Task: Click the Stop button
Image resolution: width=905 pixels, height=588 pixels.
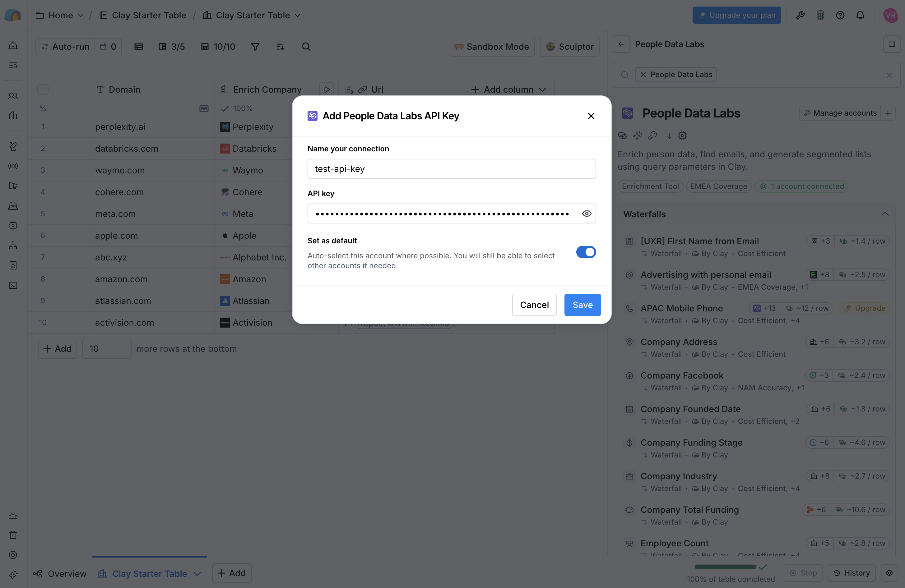Action: [x=803, y=573]
